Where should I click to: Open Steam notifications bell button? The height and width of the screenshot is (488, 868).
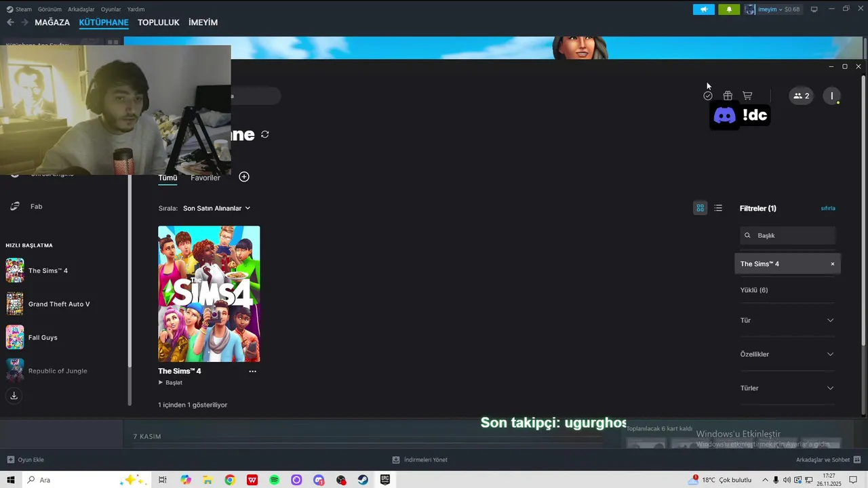(729, 9)
